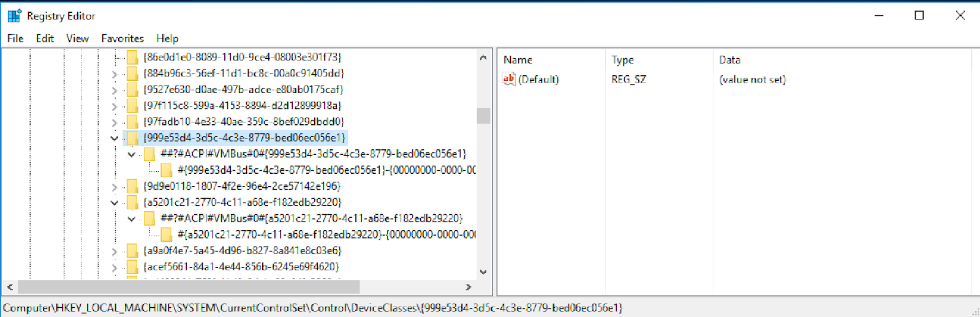
Task: Click the Registry Editor app icon in the title bar
Action: 14,15
